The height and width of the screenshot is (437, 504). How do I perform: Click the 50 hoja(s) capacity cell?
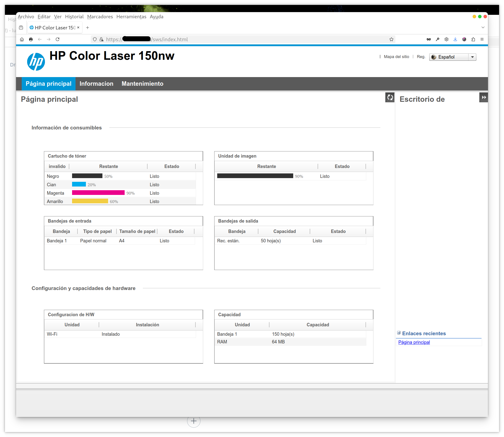tap(271, 241)
